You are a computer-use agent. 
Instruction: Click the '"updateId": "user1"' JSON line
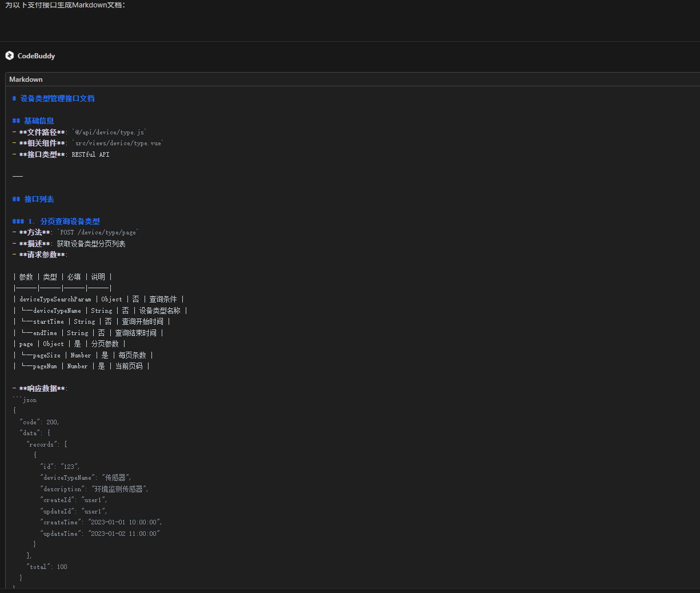(x=74, y=511)
